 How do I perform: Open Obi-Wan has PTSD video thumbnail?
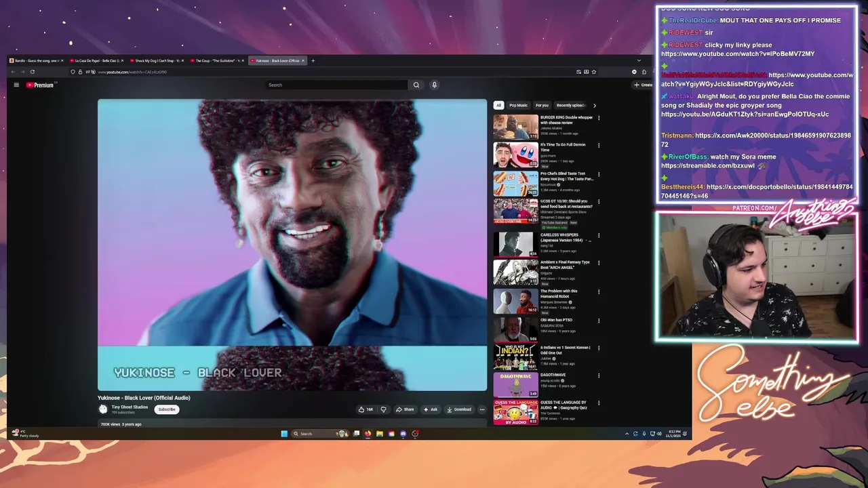pyautogui.click(x=515, y=329)
